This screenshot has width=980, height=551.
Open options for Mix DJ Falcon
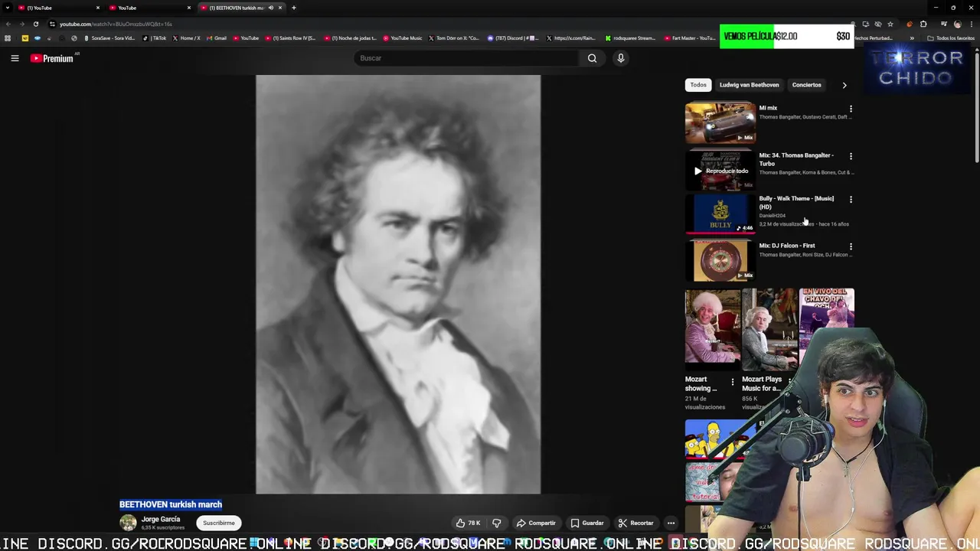[851, 246]
